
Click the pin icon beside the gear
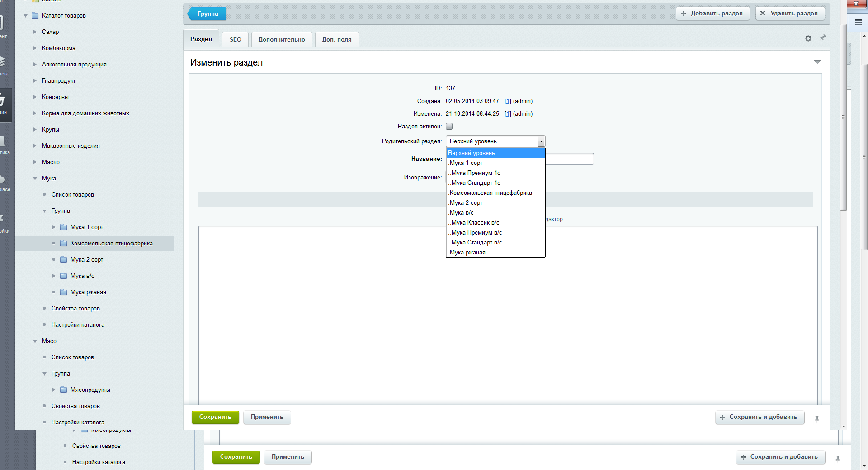coord(823,38)
